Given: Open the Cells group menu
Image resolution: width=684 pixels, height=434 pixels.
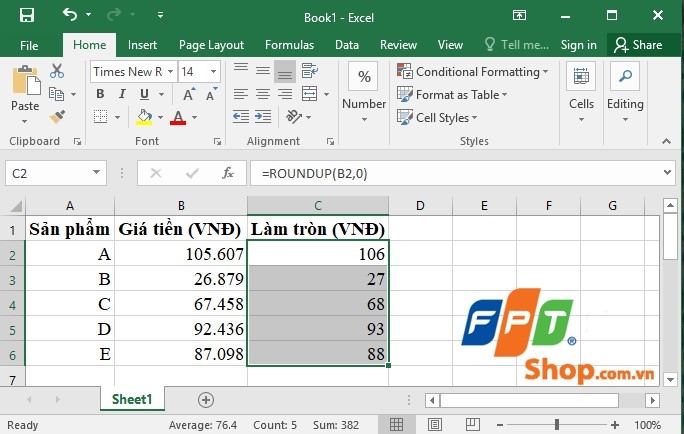Looking at the screenshot, I should tap(581, 92).
